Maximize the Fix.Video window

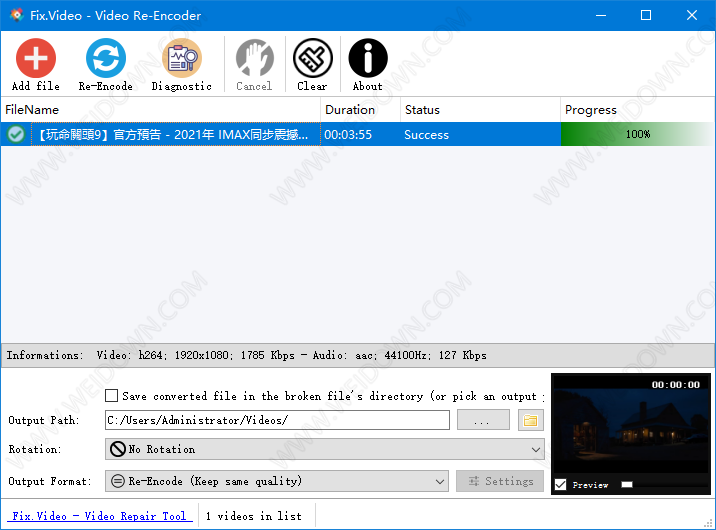pyautogui.click(x=646, y=15)
